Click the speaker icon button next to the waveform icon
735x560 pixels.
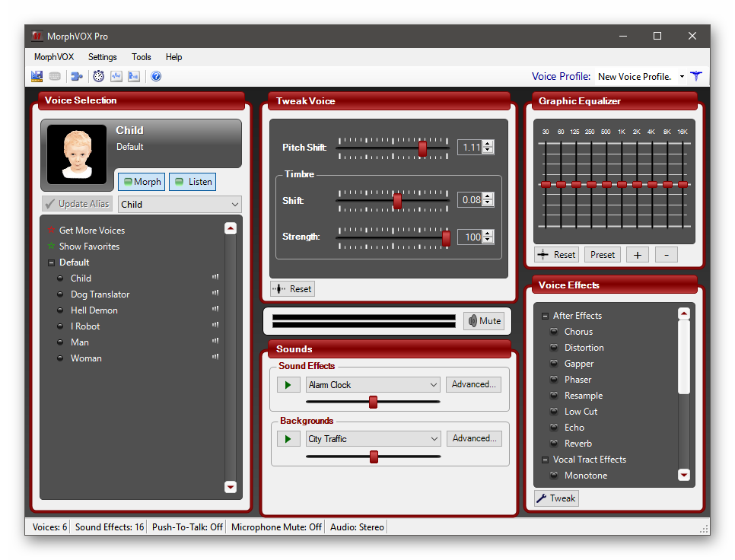coord(134,76)
